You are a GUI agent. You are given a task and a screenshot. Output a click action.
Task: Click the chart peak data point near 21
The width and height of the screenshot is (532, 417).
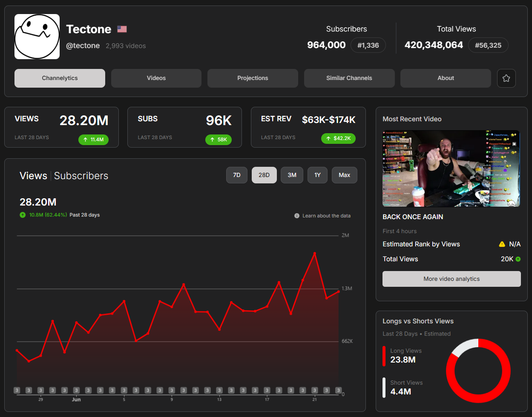click(x=314, y=254)
